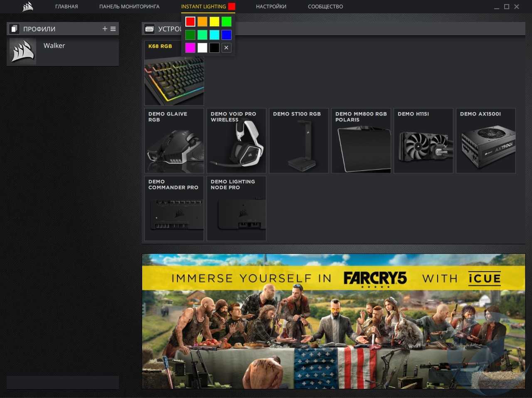Go to СООБЩЕСТВО section

[325, 7]
